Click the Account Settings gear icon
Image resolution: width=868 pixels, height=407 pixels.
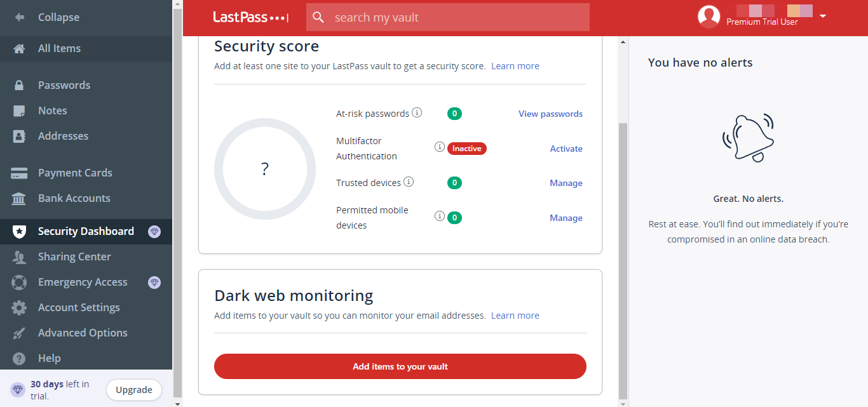coord(19,307)
